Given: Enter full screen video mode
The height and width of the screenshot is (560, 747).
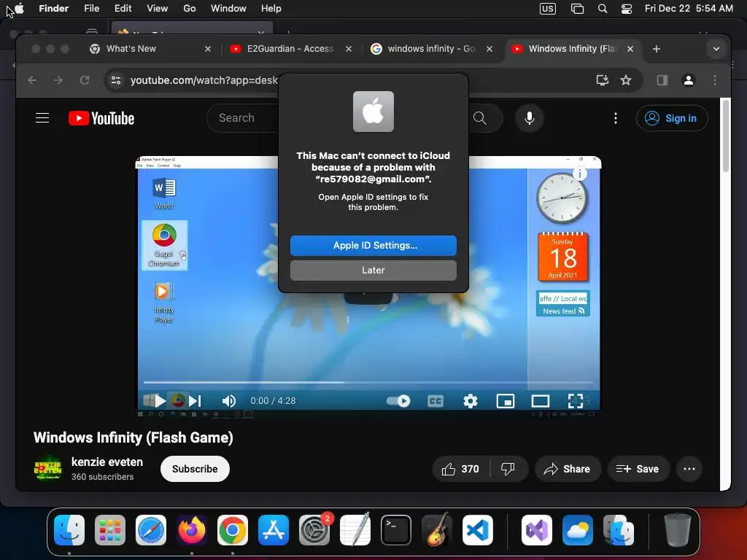Looking at the screenshot, I should click(x=576, y=401).
